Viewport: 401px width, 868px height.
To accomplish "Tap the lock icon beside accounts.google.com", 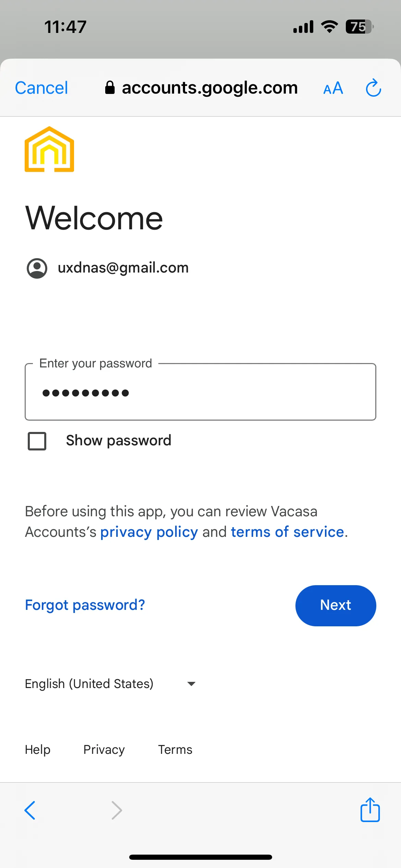I will [x=110, y=87].
